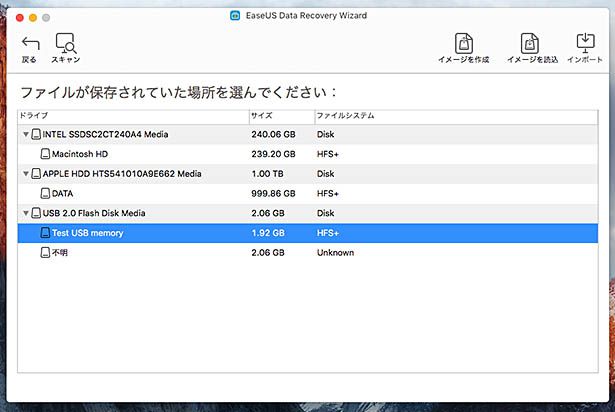Click drive icon beside DATA volume
This screenshot has width=615, height=412.
tap(45, 193)
